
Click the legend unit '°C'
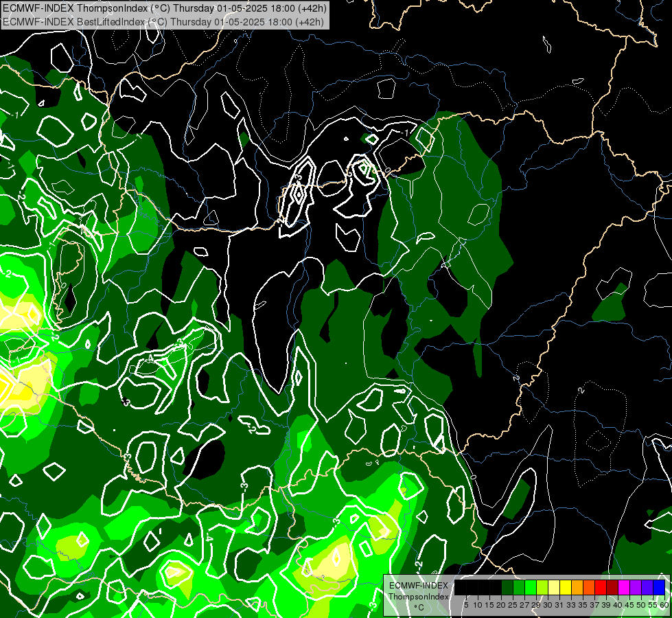click(x=419, y=607)
